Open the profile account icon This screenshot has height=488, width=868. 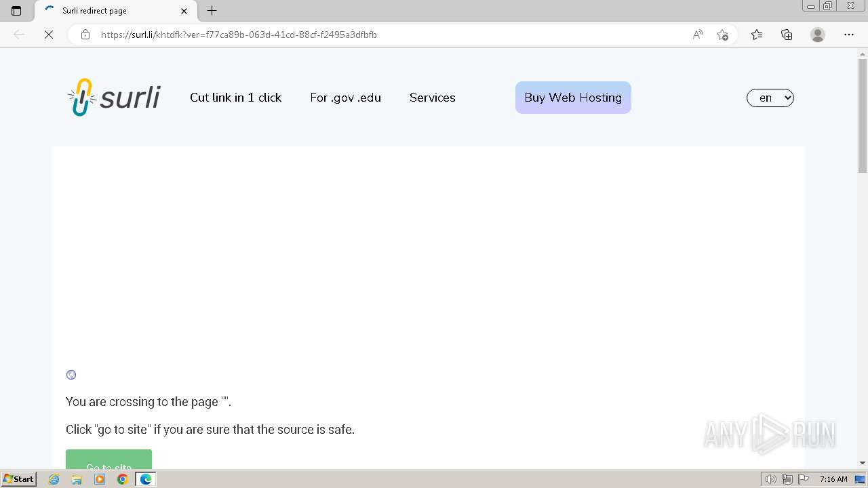[818, 35]
